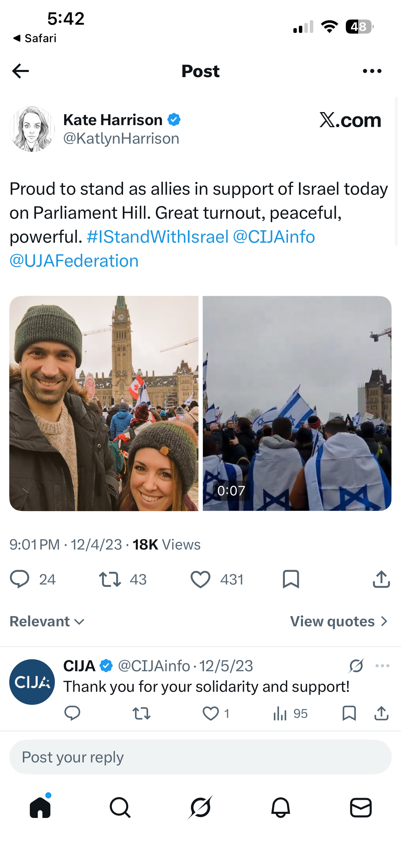
Task: Open the #IStandWithIsrael hashtag
Action: [158, 237]
